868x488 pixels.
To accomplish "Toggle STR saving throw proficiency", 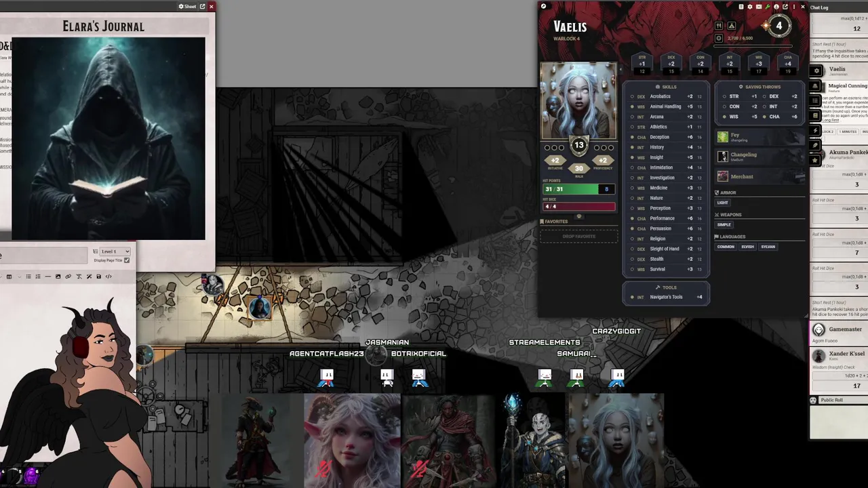I will click(724, 96).
